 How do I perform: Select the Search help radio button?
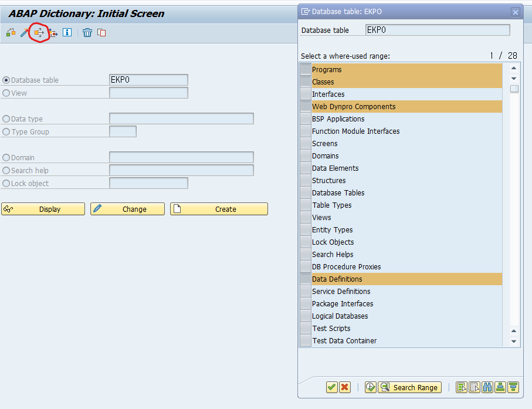(6, 170)
